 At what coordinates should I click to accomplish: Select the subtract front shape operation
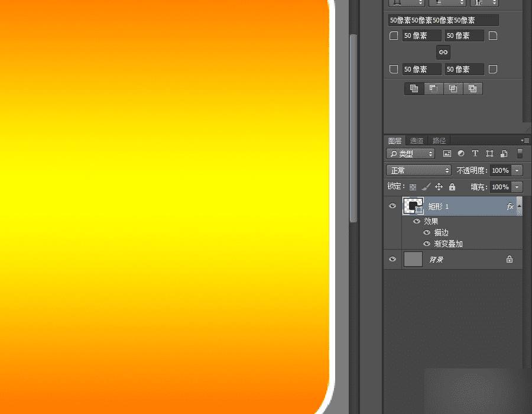434,89
